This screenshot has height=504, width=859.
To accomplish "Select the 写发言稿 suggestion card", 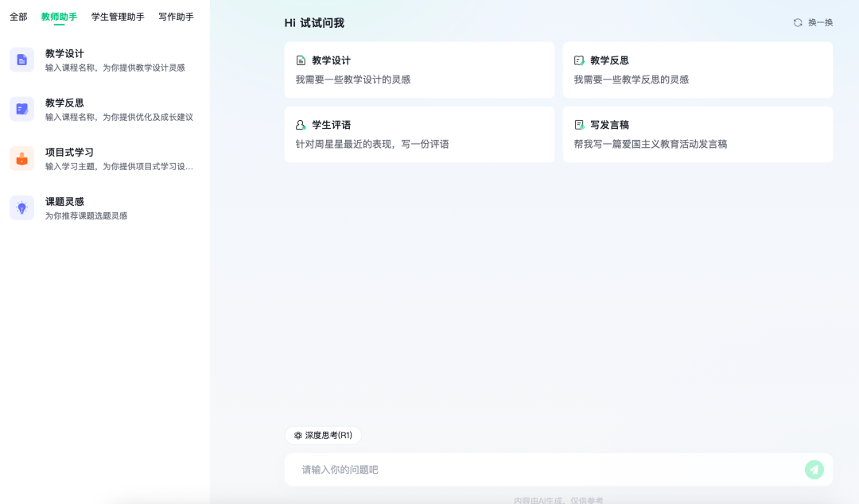I will point(698,134).
